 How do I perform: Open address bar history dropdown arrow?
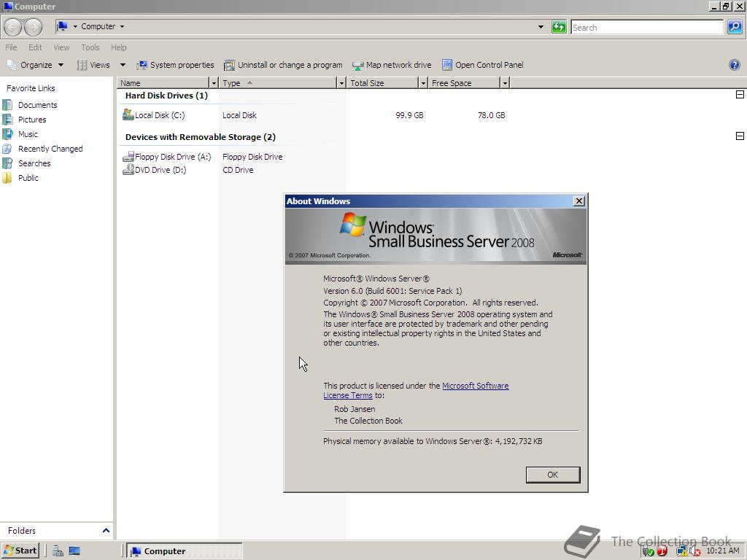tap(541, 27)
